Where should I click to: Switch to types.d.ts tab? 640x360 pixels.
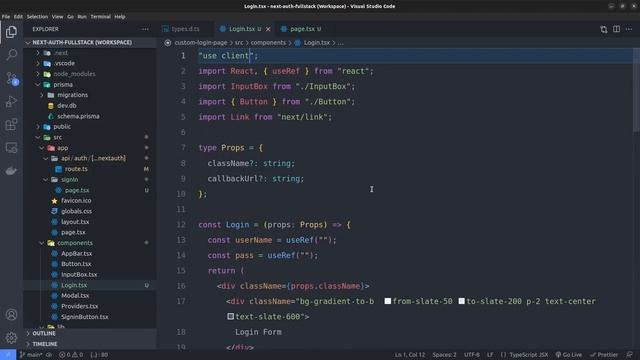[185, 29]
